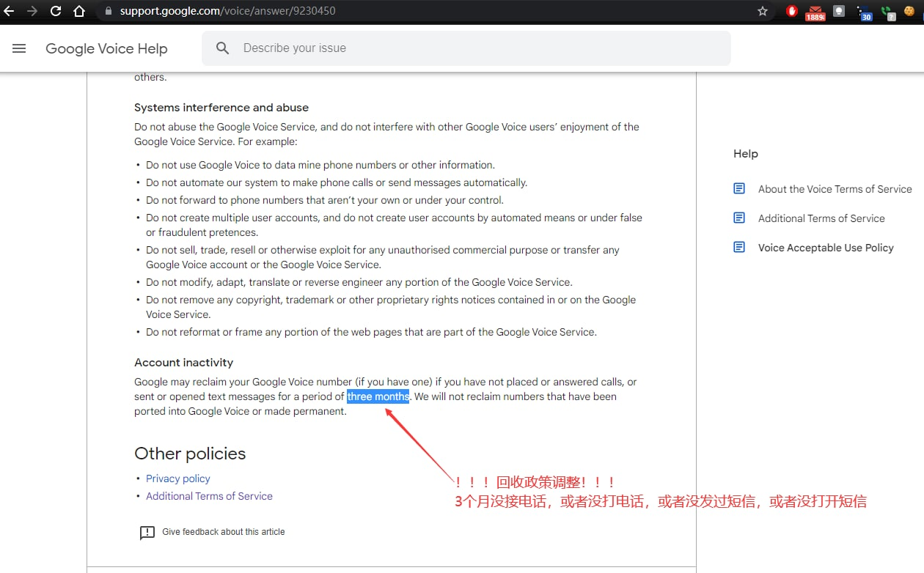Screen dimensions: 924x573
Task: Click the bullet about forwarding to phone numbers
Action: pos(325,200)
